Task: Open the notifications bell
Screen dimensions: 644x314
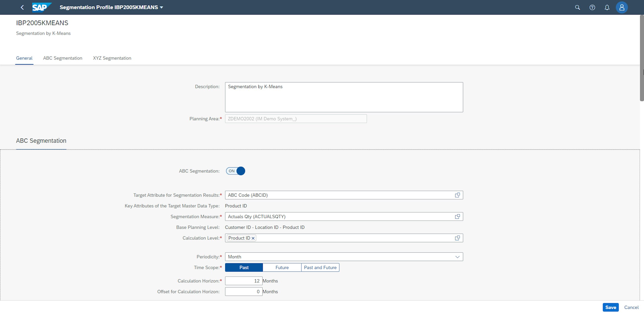Action: [607, 7]
